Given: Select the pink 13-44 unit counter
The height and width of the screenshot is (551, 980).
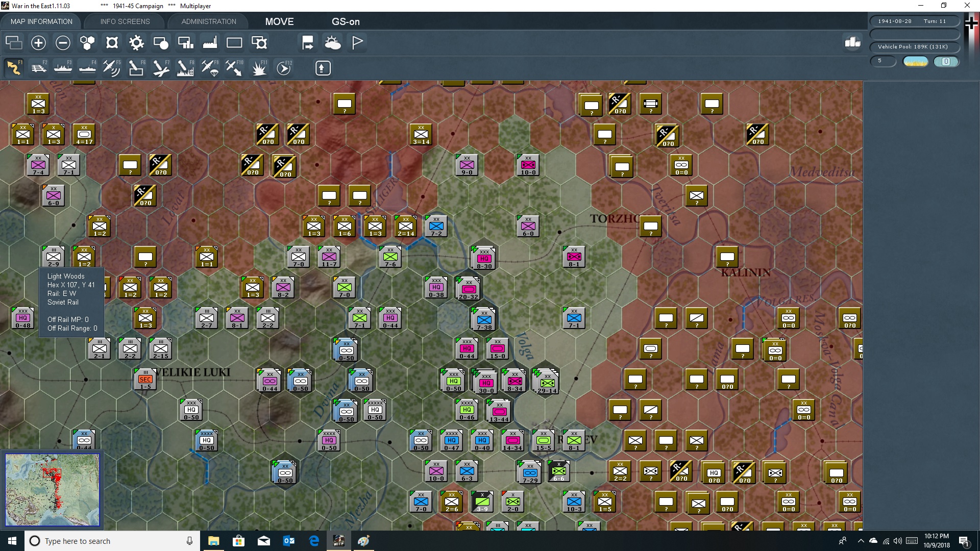Looking at the screenshot, I should click(x=499, y=411).
